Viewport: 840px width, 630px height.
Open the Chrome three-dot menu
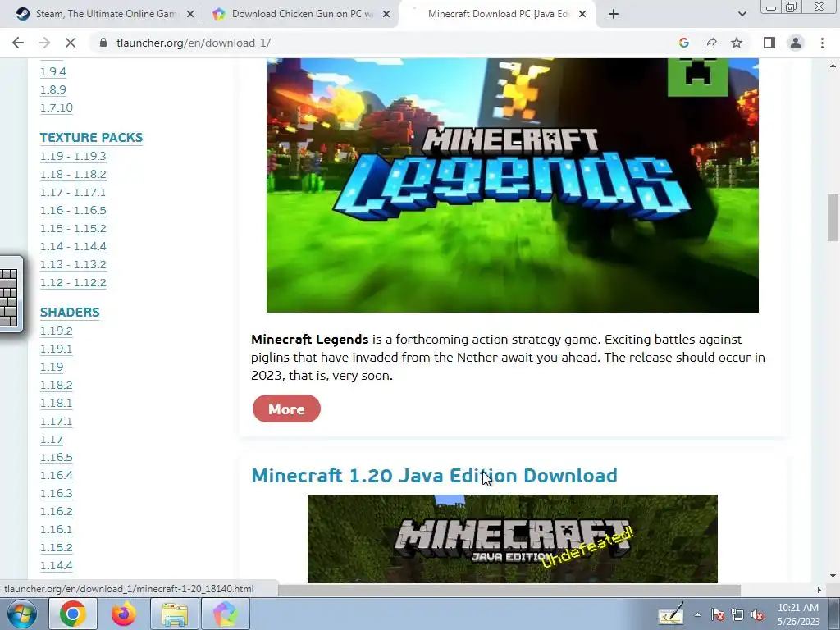(822, 43)
